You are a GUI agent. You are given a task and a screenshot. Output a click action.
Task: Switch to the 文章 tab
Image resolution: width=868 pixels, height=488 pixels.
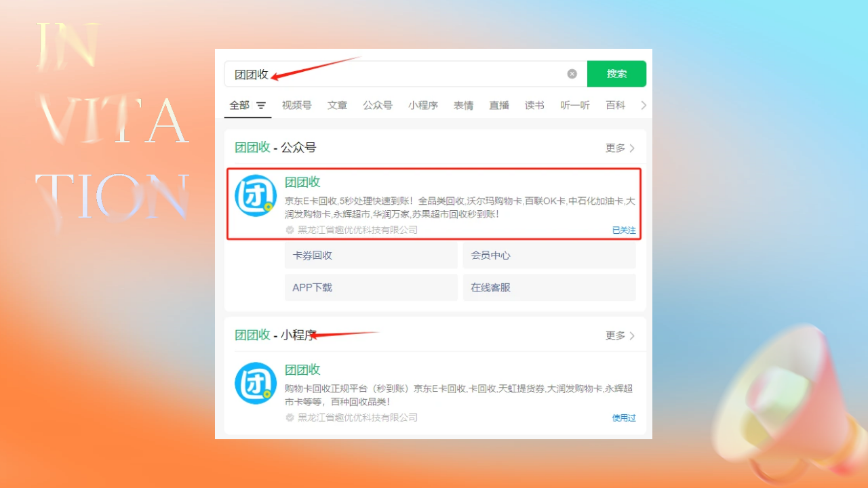click(x=337, y=105)
